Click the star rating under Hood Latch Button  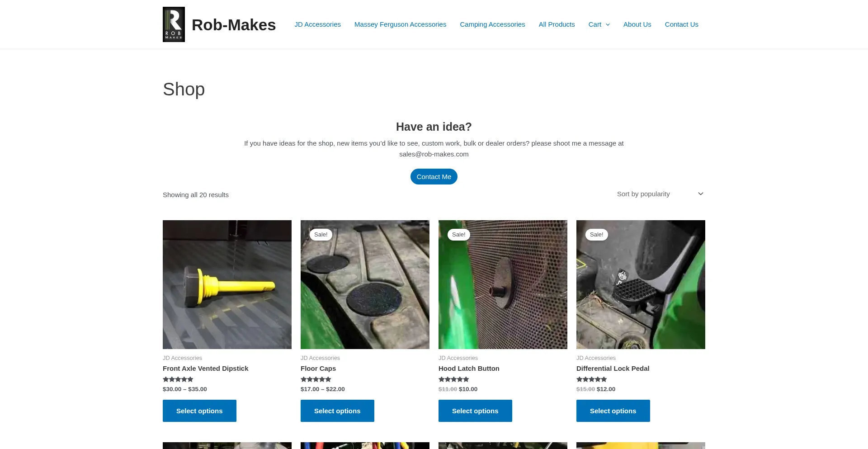453,379
